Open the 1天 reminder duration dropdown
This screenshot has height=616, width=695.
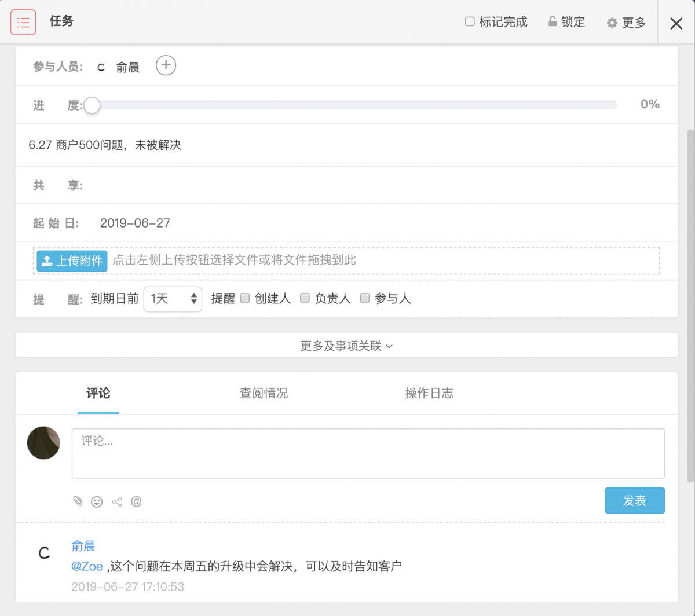pyautogui.click(x=173, y=299)
